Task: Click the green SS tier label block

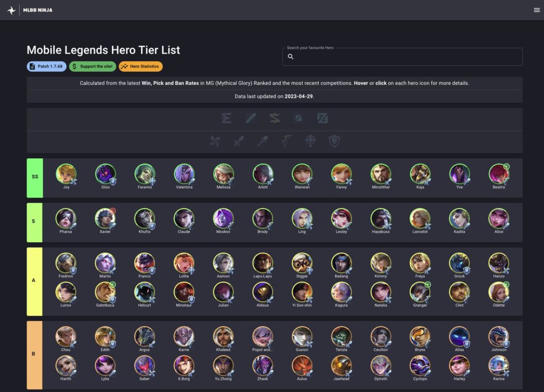Action: pyautogui.click(x=35, y=178)
